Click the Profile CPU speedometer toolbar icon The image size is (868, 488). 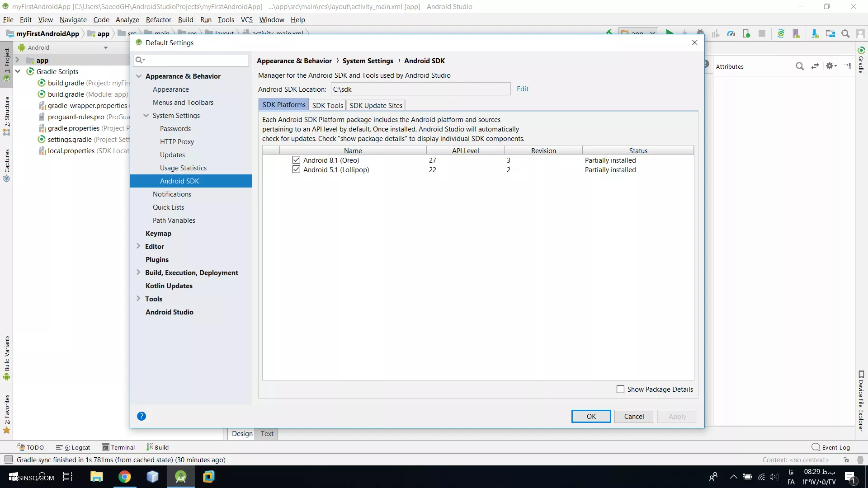[x=731, y=33]
